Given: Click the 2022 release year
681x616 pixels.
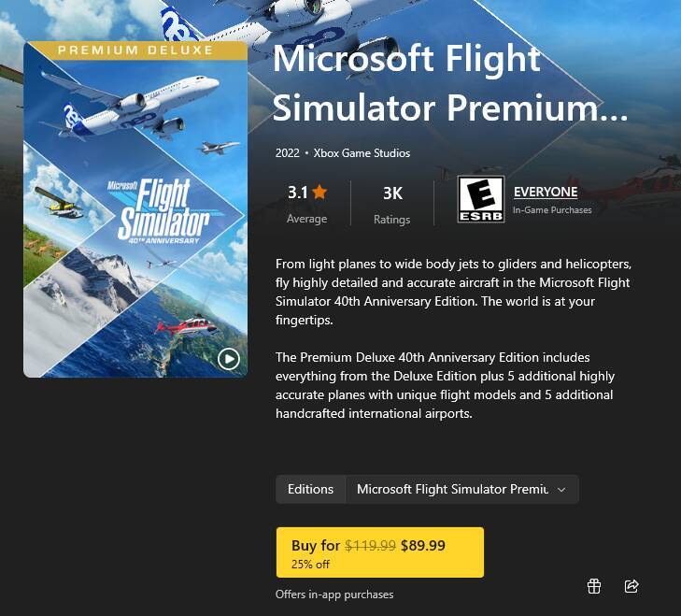Looking at the screenshot, I should click(x=288, y=153).
